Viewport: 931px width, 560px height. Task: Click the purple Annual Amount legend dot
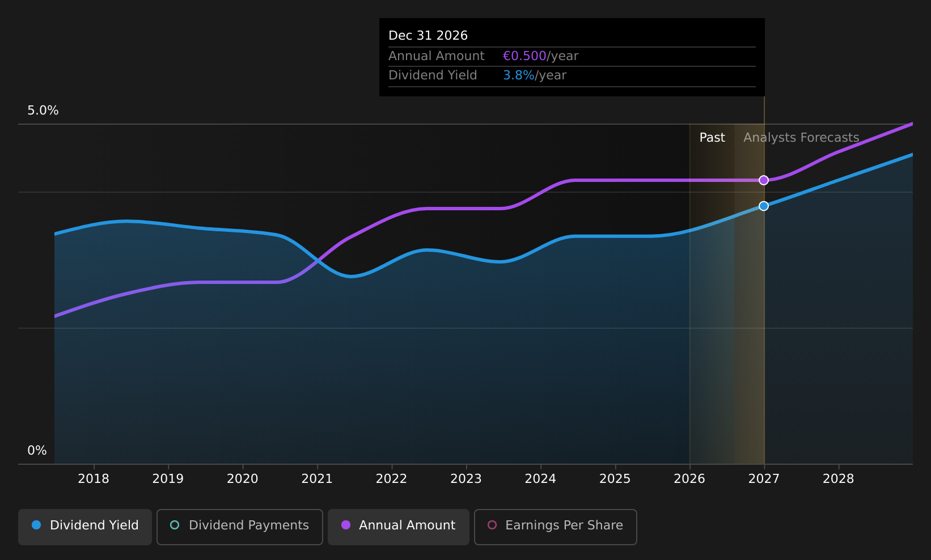(x=346, y=525)
